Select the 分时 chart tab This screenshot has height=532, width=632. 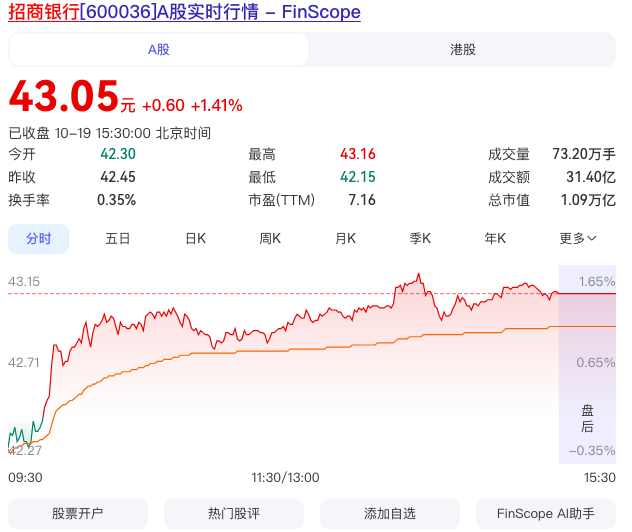[39, 239]
